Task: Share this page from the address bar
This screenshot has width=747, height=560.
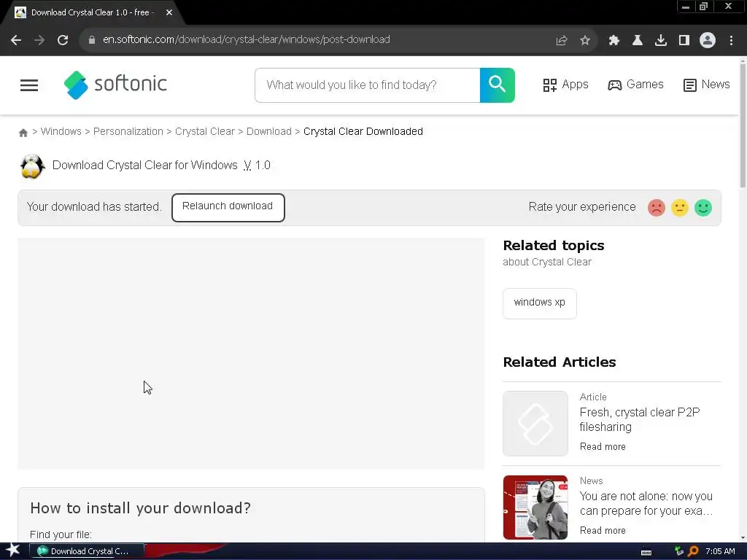Action: point(562,41)
